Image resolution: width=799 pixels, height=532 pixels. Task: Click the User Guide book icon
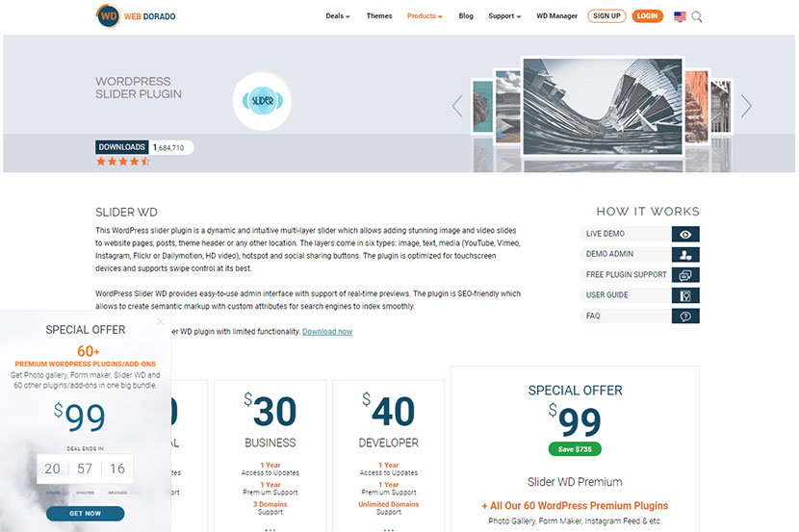(685, 295)
